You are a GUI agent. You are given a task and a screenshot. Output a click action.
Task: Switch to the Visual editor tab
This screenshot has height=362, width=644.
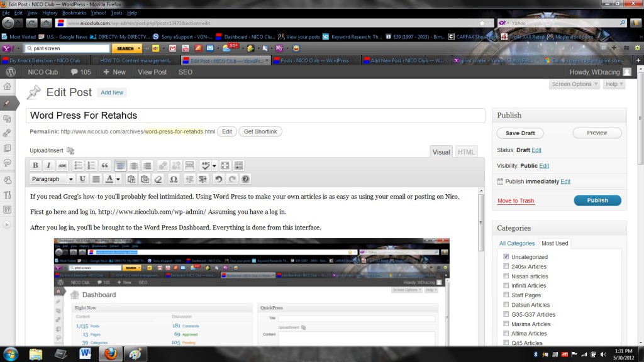(441, 152)
